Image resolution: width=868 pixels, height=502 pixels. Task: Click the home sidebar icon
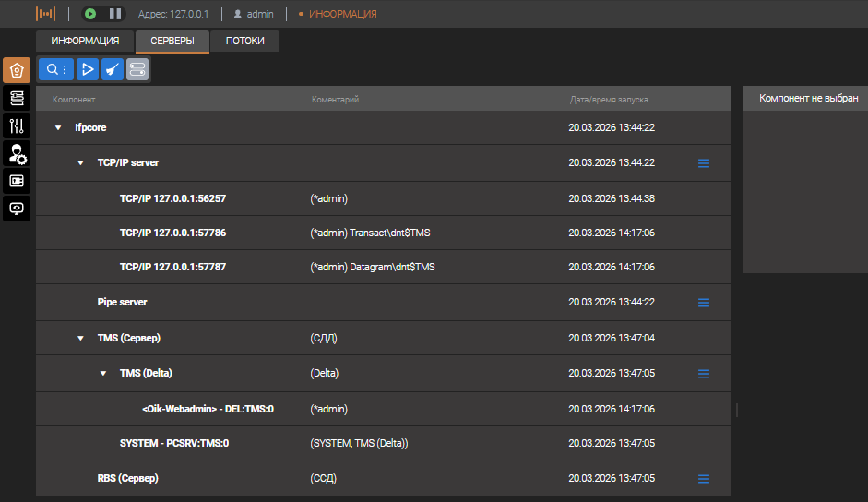click(17, 70)
